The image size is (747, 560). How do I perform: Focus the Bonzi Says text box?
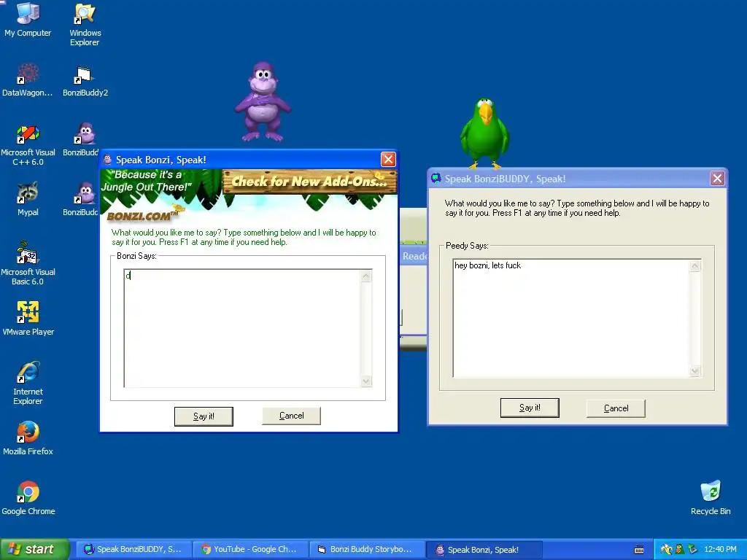[242, 328]
